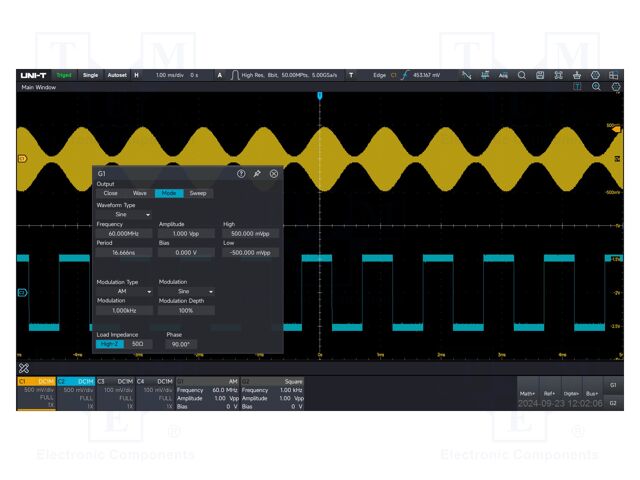Open the measurement icon next to AnB

pyautogui.click(x=485, y=75)
